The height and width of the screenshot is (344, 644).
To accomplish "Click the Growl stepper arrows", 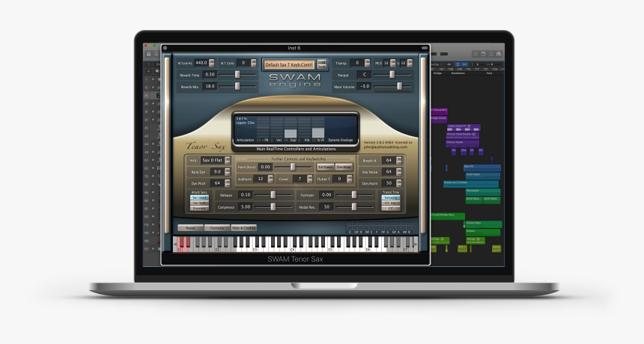I will 310,179.
